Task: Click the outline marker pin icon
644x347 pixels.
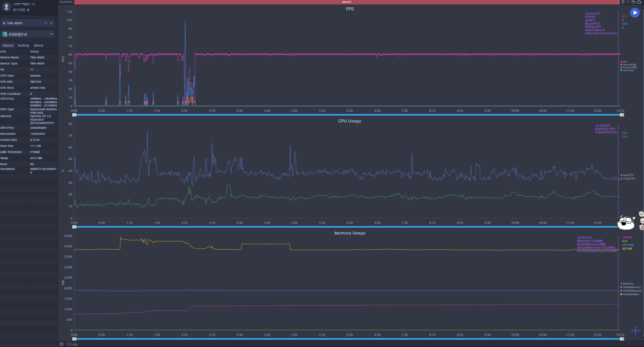Action: 628,2
